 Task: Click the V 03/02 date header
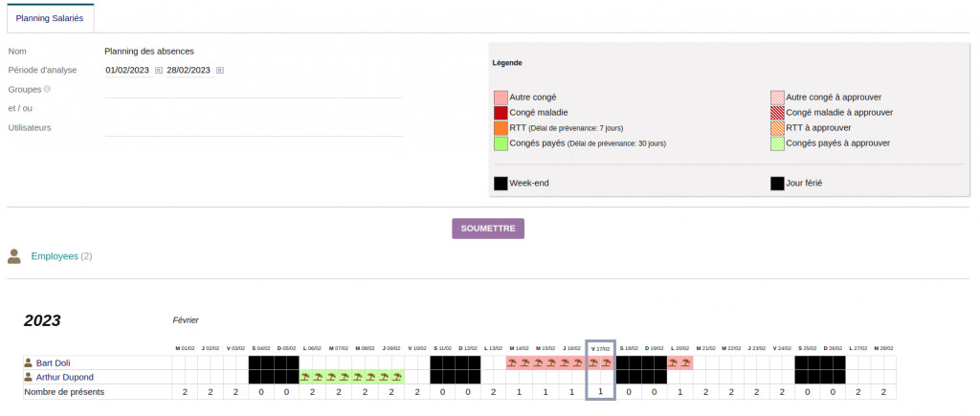point(236,348)
